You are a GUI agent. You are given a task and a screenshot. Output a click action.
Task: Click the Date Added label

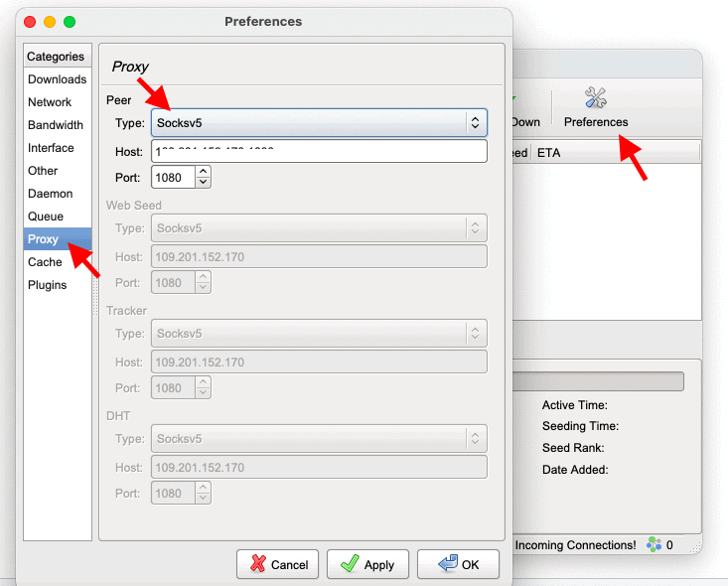click(x=575, y=470)
